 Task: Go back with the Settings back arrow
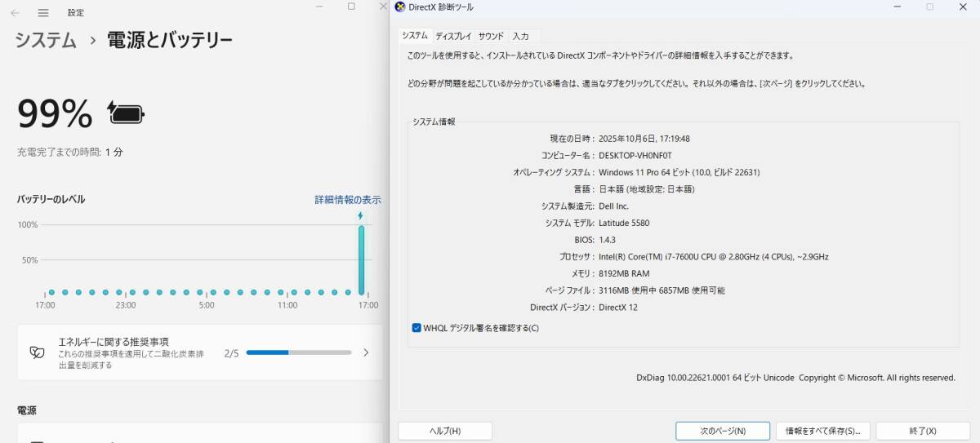click(x=15, y=13)
